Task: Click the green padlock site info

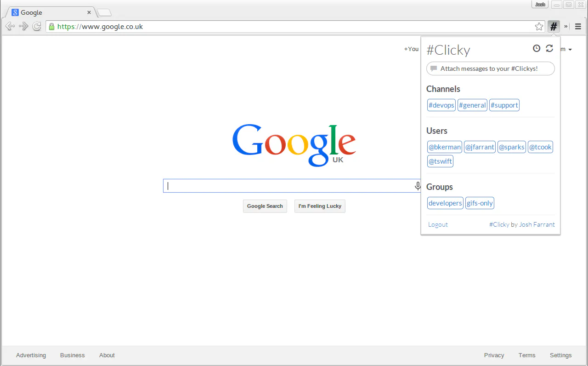Action: [51, 27]
